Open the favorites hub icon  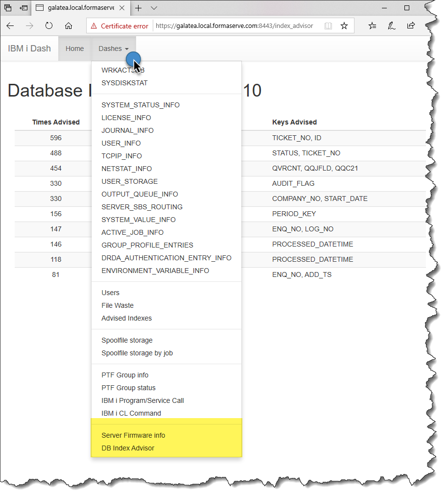coord(373,26)
